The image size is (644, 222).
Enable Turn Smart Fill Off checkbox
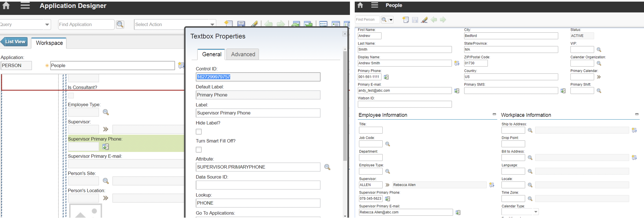point(199,149)
